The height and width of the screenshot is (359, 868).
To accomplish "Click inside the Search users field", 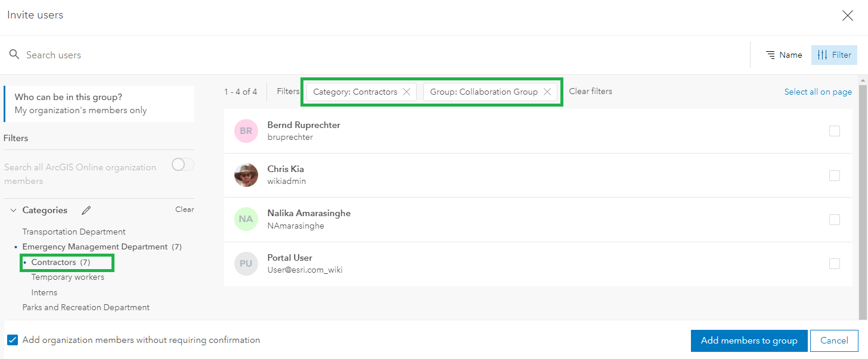I will click(x=54, y=54).
